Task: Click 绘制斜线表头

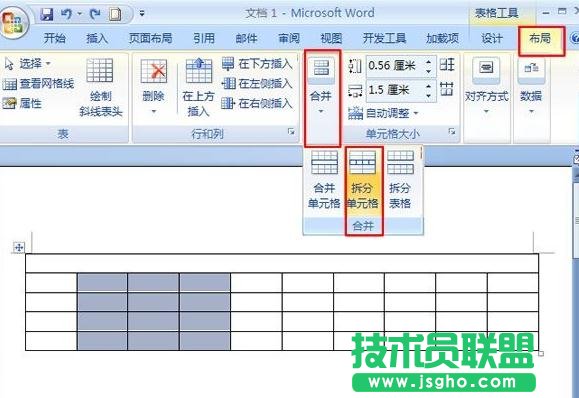Action: (x=100, y=88)
